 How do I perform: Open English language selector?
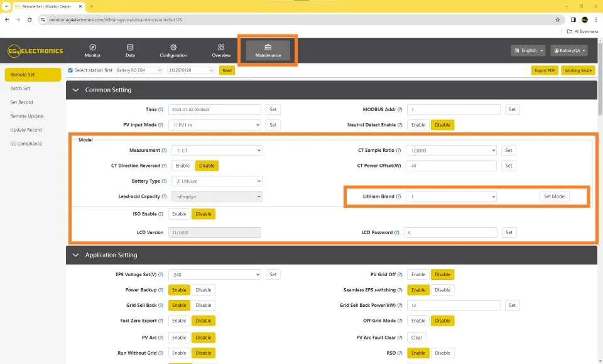pyautogui.click(x=528, y=50)
